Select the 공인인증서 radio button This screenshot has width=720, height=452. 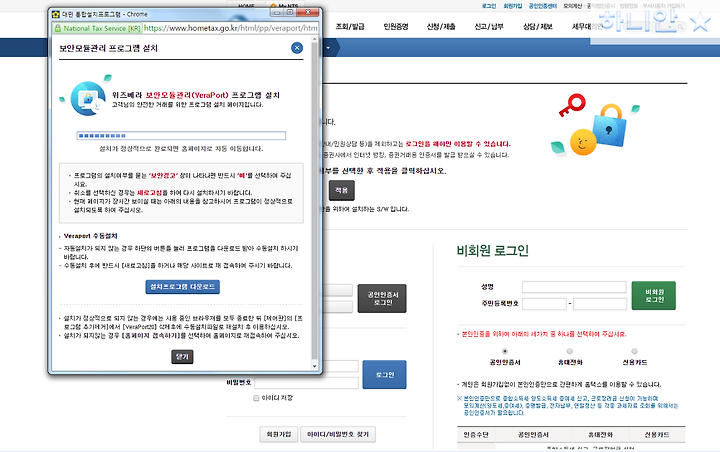click(505, 351)
